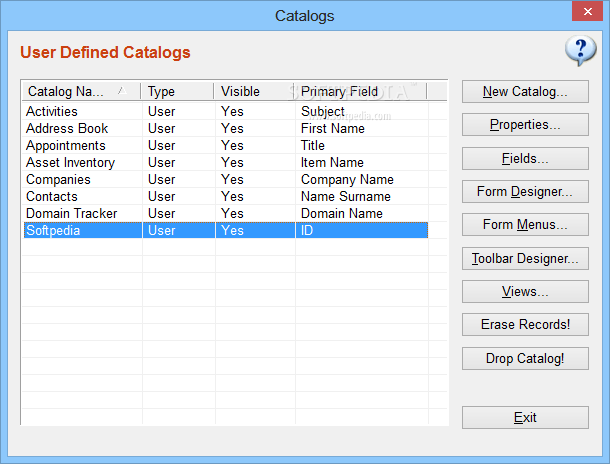This screenshot has height=464, width=610.
Task: Click the Views button
Action: [525, 291]
